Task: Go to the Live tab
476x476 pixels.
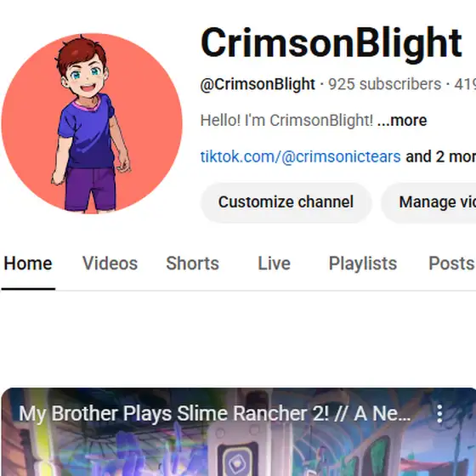Action: pos(274,263)
